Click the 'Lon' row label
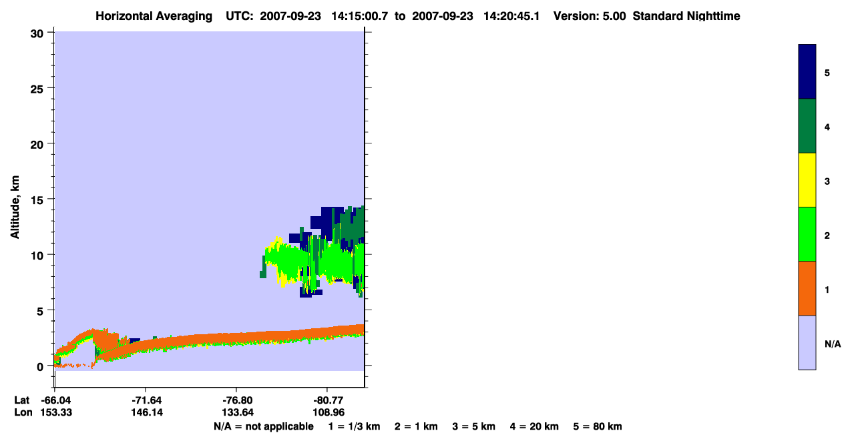This screenshot has width=868, height=445. coord(23,412)
